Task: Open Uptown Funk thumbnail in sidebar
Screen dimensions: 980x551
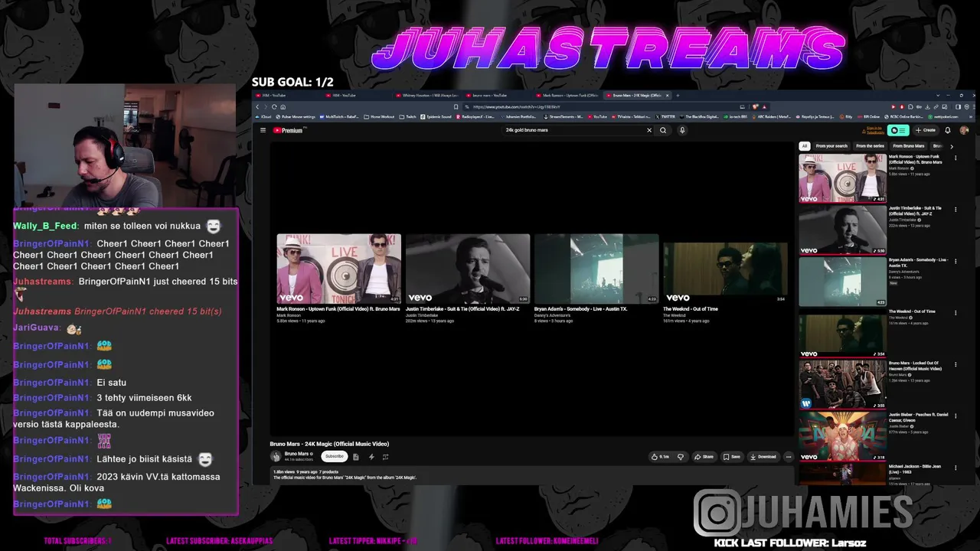Action: tap(842, 178)
